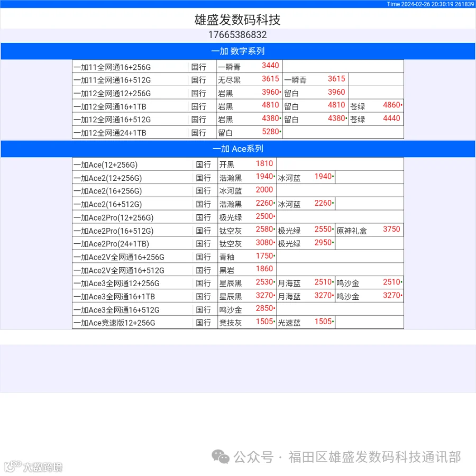Select the row 一加Ace2V全网通16+512G
The width and height of the screenshot is (476, 476).
pyautogui.click(x=238, y=270)
